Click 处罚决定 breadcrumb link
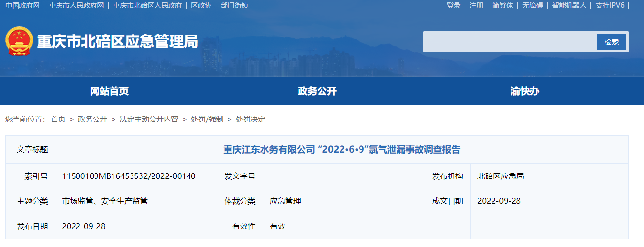 pos(250,119)
